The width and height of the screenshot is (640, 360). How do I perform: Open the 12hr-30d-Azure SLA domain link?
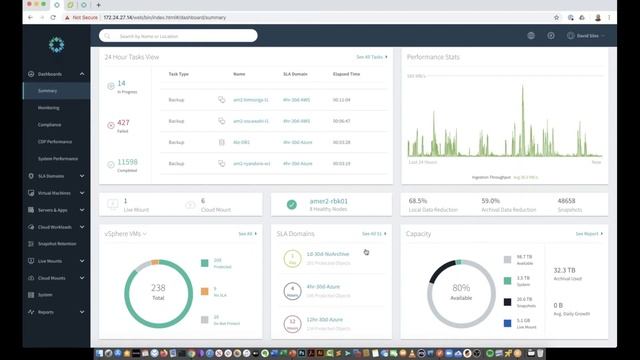tap(324, 319)
